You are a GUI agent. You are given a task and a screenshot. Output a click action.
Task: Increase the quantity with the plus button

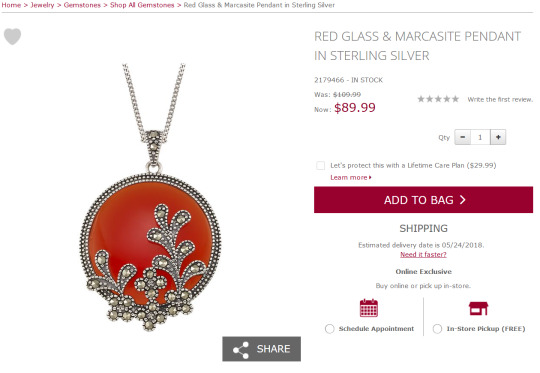[498, 137]
